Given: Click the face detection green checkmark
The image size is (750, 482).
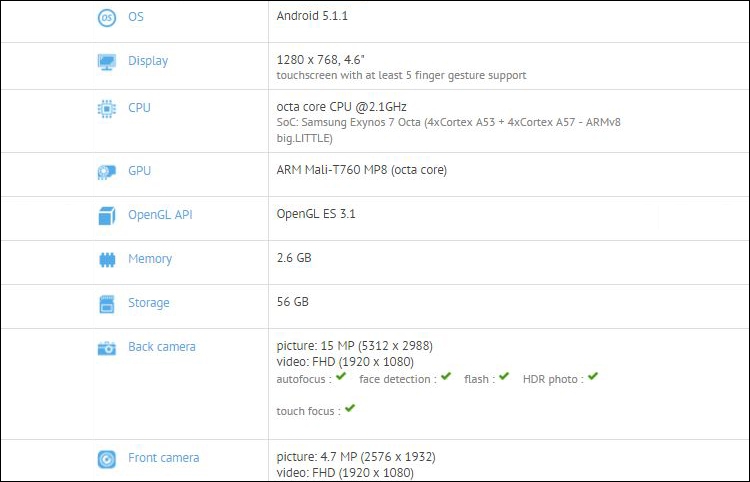Looking at the screenshot, I should (x=444, y=377).
